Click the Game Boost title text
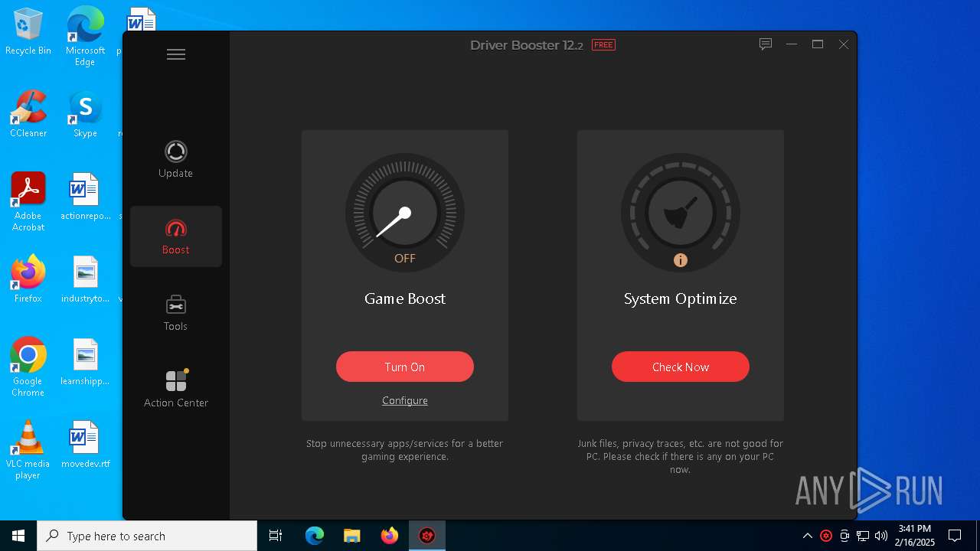This screenshot has width=980, height=551. pyautogui.click(x=405, y=298)
